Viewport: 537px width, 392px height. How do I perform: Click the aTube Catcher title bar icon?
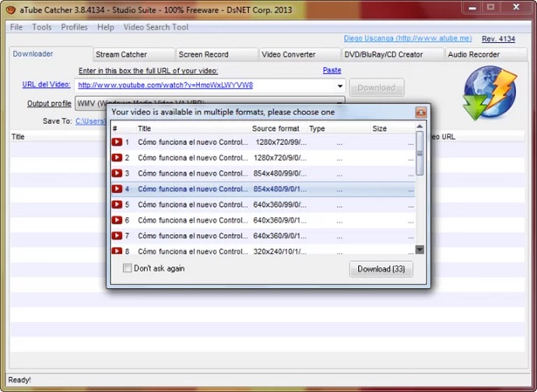10,10
